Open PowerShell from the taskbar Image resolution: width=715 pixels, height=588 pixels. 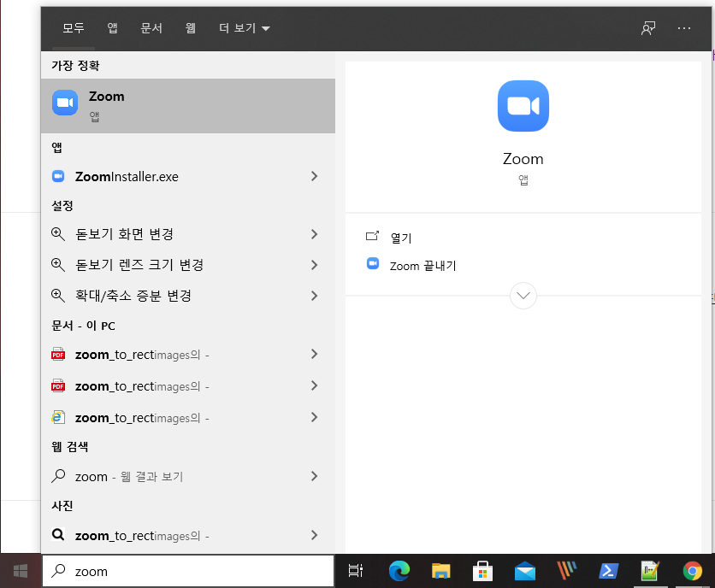click(x=608, y=571)
